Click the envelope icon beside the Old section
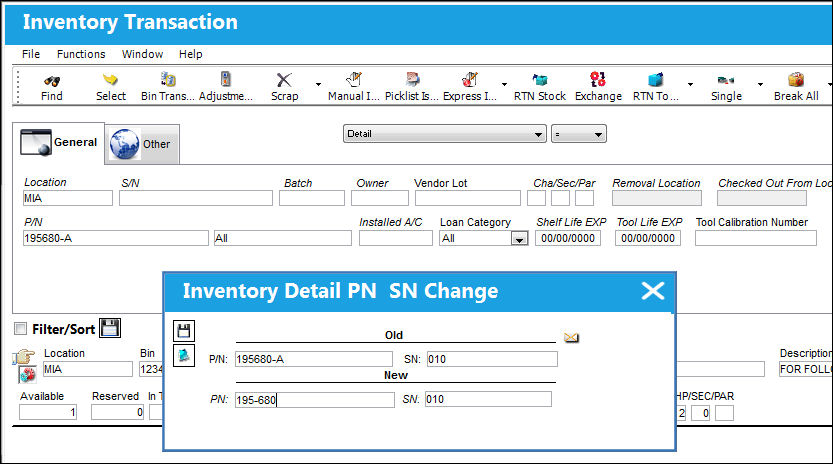The image size is (833, 464). [x=571, y=338]
